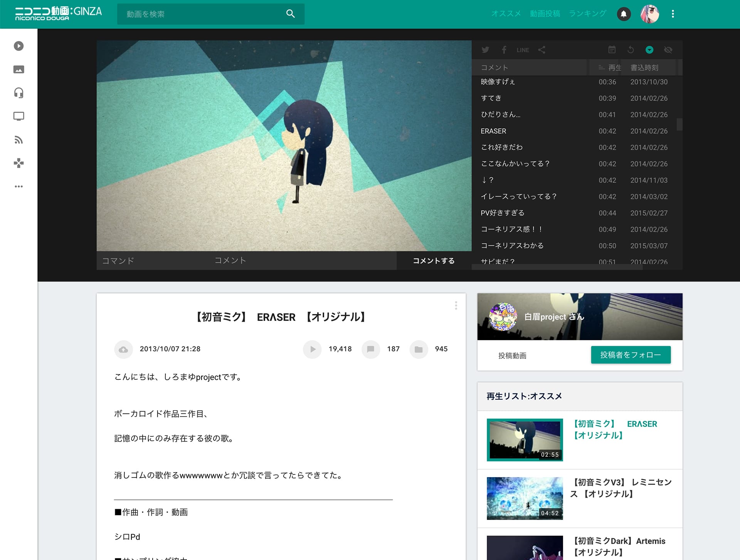Open the teal dropdown in comment panel
The image size is (740, 560).
click(x=649, y=50)
